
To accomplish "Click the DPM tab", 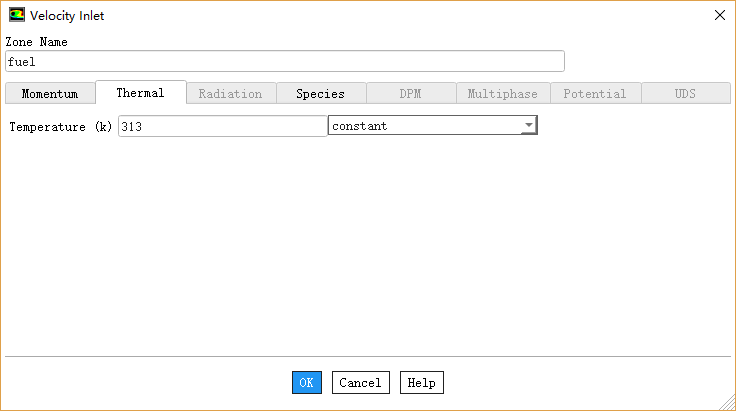I will pos(410,94).
